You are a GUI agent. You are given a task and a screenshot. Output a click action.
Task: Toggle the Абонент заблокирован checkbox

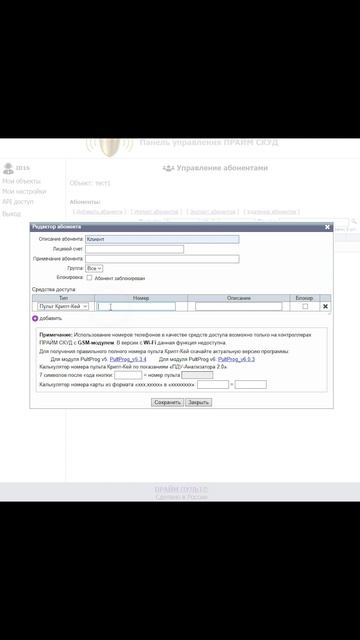[89, 278]
